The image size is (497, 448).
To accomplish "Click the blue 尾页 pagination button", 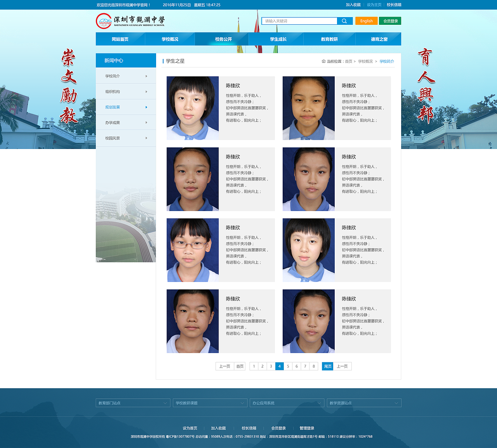I will pyautogui.click(x=328, y=366).
